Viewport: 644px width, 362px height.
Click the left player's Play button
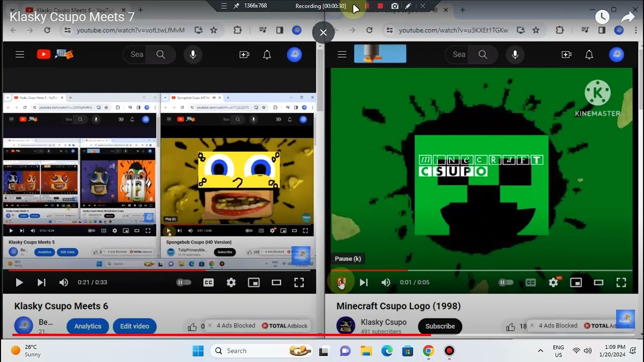[x=19, y=283]
